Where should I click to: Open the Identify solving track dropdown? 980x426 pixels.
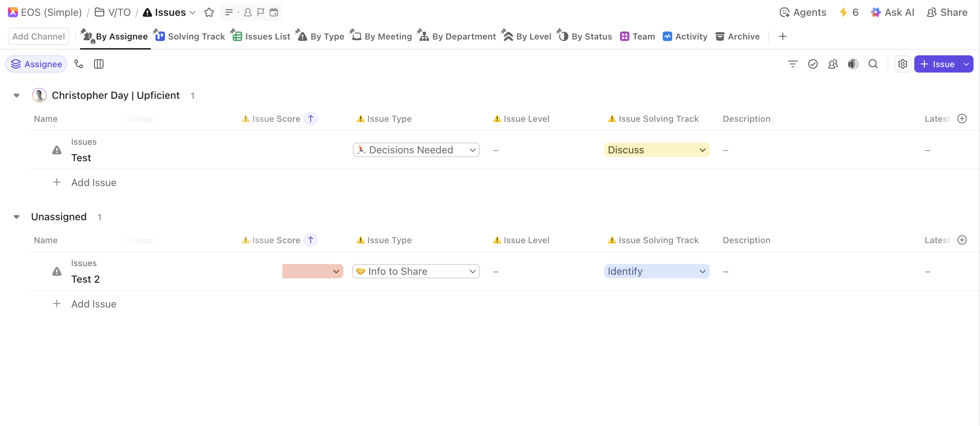click(656, 271)
